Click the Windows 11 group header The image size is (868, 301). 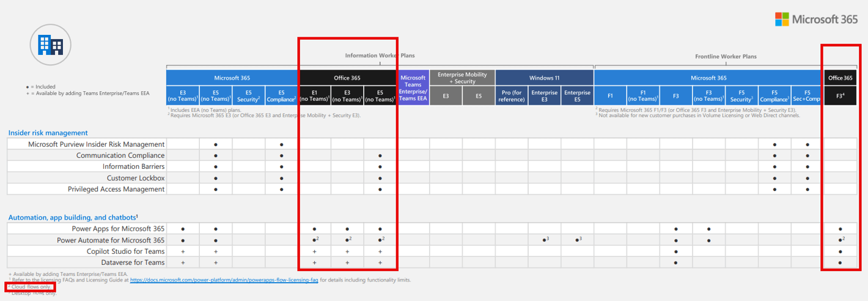(544, 78)
